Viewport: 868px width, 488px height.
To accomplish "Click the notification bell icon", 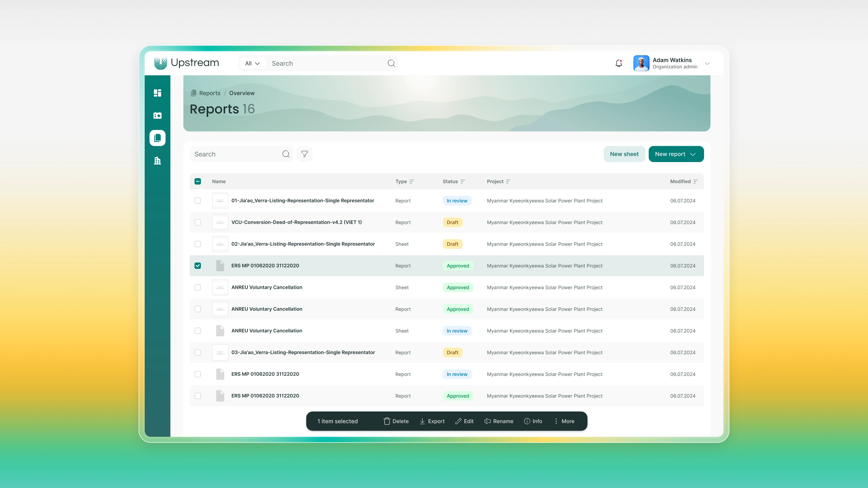I will pos(619,63).
